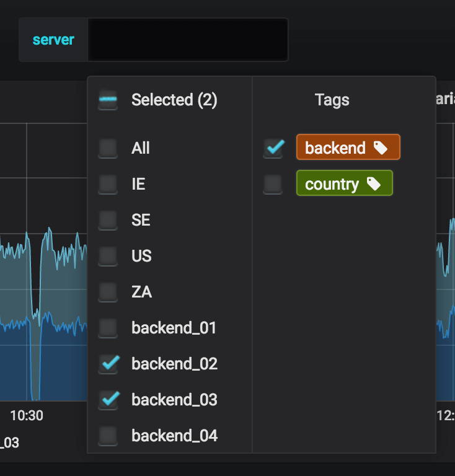Enable backend_01 checkbox
455x476 pixels.
[108, 328]
